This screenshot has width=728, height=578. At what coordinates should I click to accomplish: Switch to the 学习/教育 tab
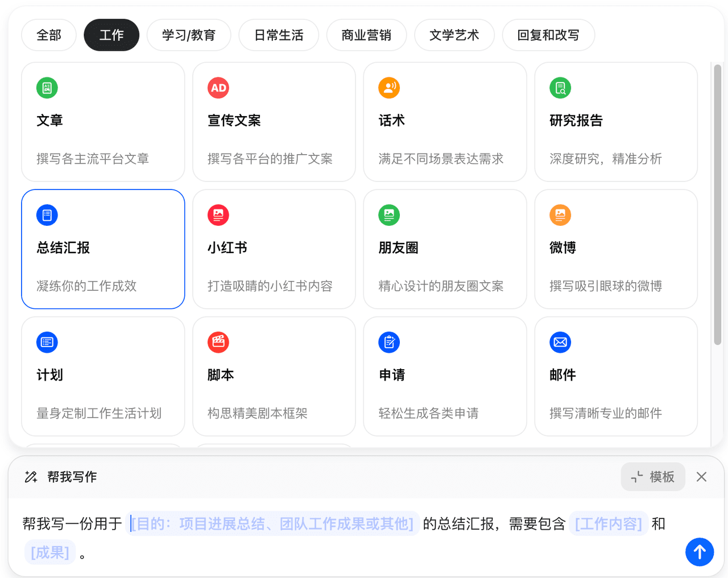pos(189,35)
